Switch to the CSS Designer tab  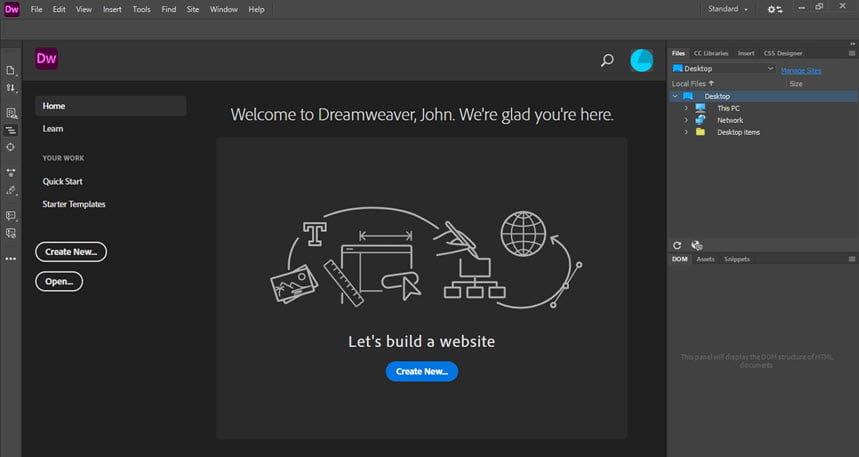(x=783, y=53)
